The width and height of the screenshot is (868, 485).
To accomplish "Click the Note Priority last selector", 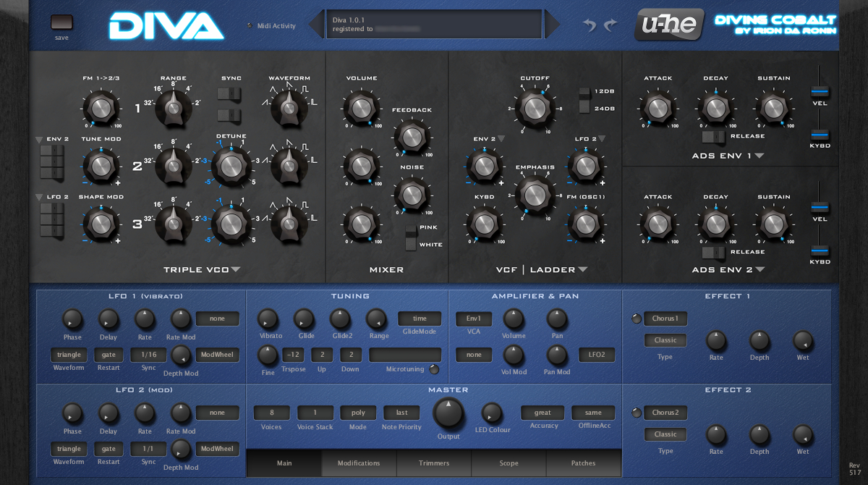I will tap(401, 413).
